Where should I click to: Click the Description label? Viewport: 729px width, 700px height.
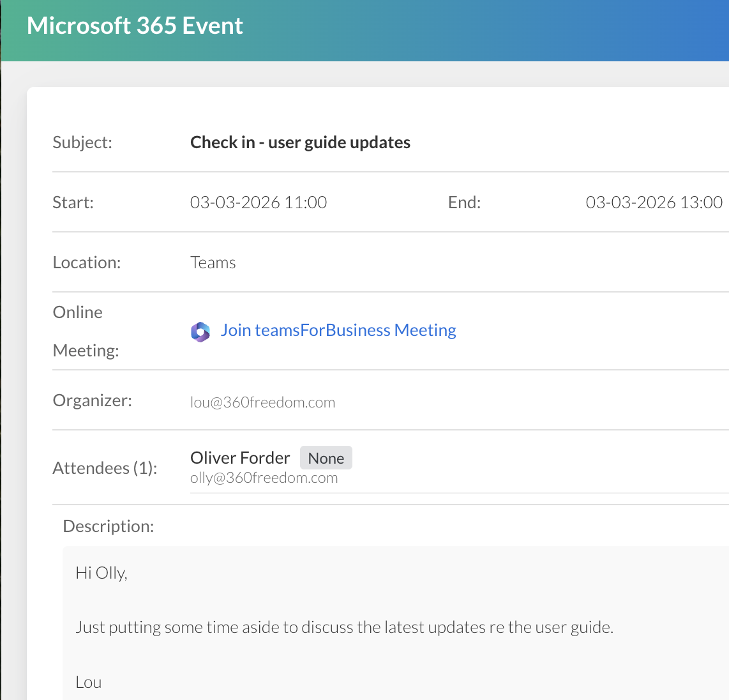109,526
